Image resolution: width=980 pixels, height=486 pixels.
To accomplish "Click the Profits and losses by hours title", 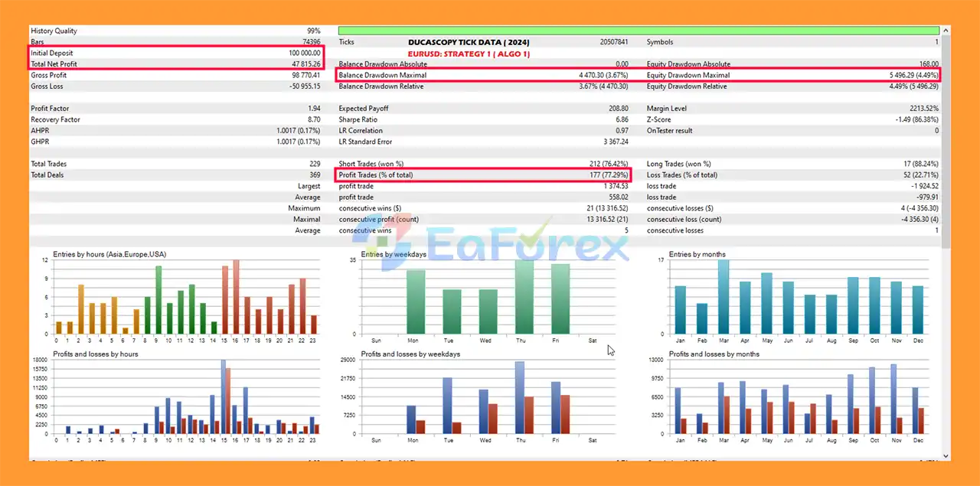I will tap(95, 354).
